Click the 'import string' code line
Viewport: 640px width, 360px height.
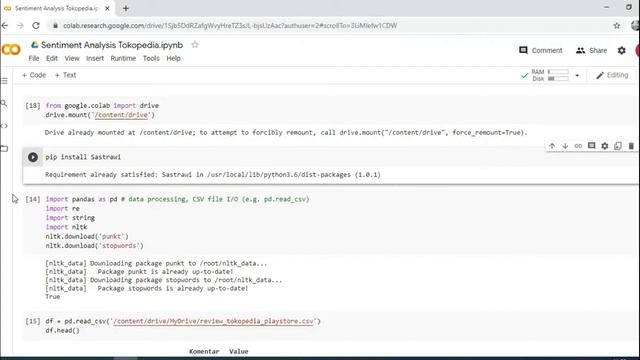(x=70, y=218)
